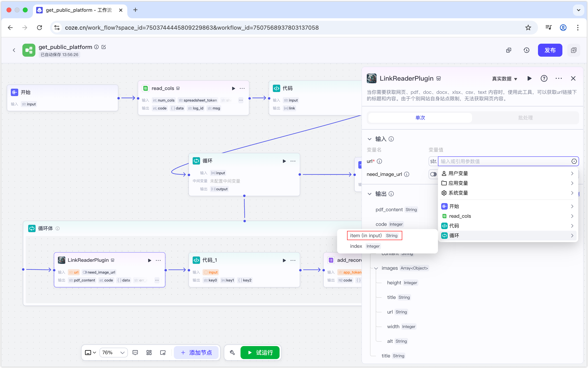Screen dimensions: 588x368
Task: Collapse the 输出 section
Action: coord(369,194)
